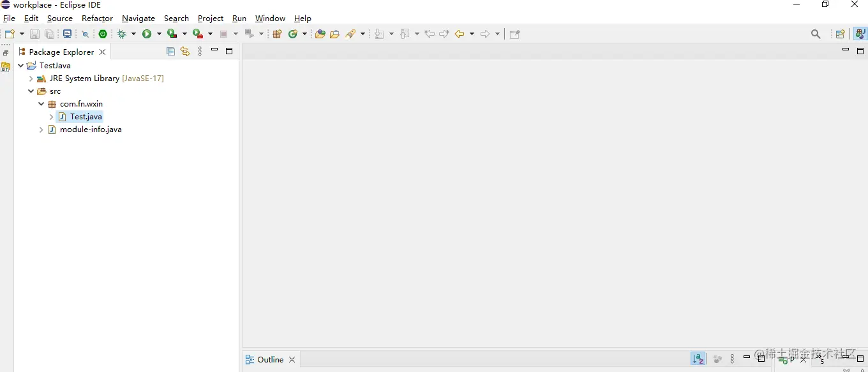The width and height of the screenshot is (868, 372).
Task: Click the Coverage run icon
Action: click(172, 34)
